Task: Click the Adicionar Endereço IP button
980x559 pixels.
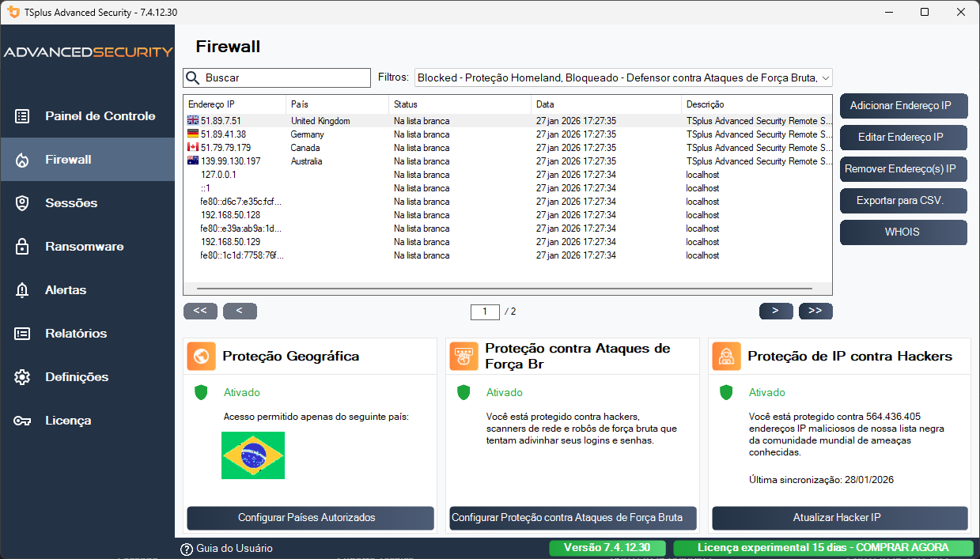Action: tap(903, 106)
